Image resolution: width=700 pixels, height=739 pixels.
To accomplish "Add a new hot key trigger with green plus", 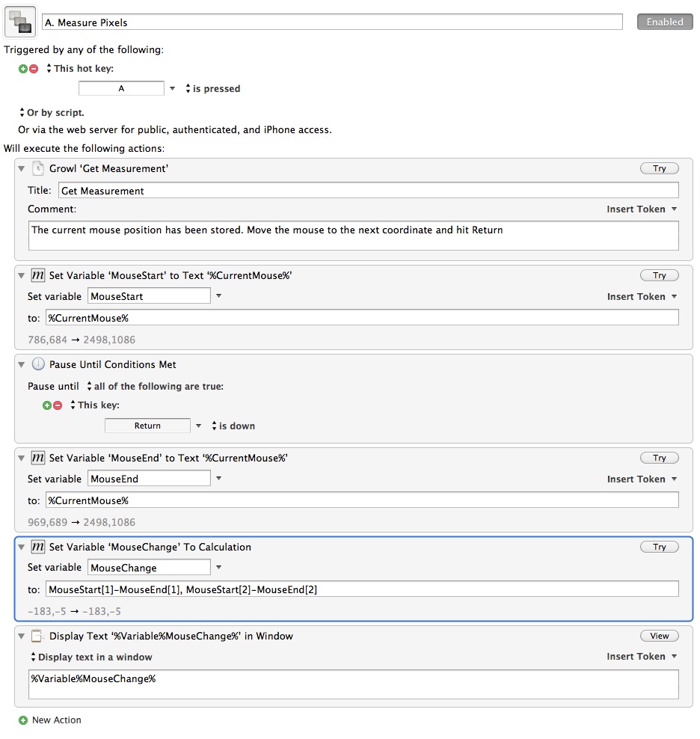I will (22, 69).
